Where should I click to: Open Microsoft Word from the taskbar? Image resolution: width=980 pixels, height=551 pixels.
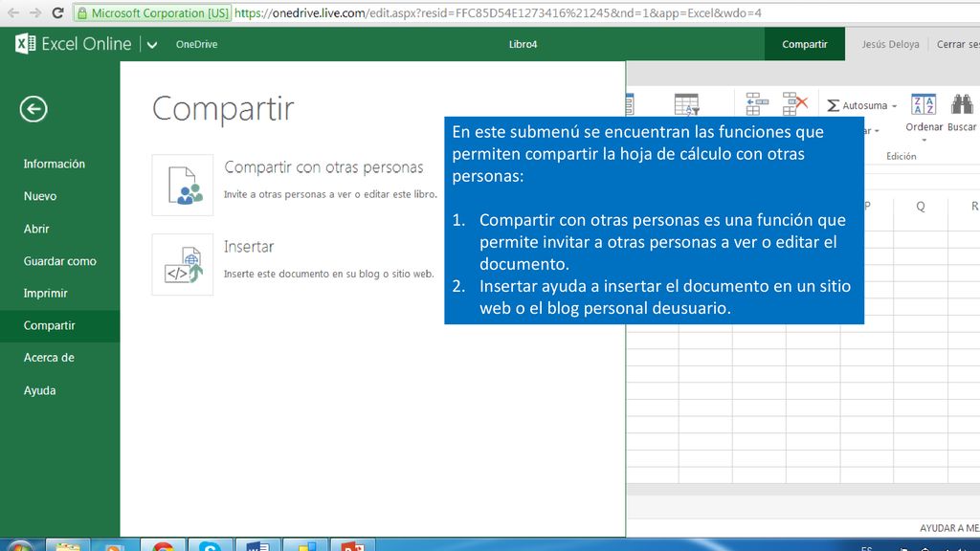(x=257, y=544)
